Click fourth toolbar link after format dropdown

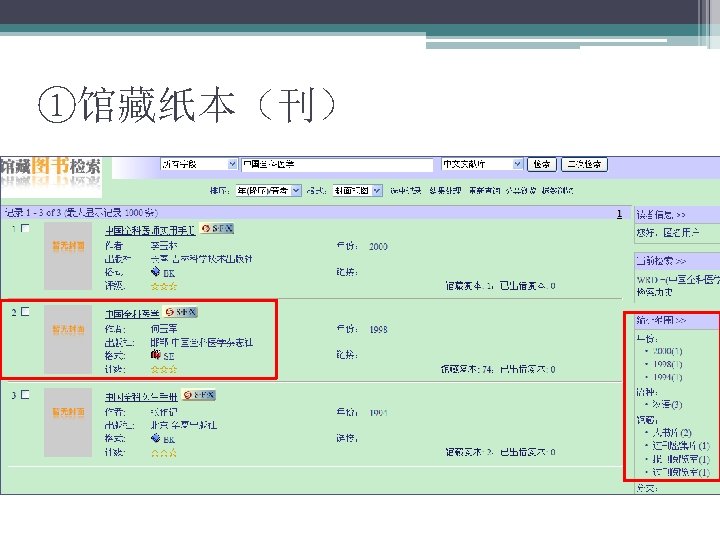click(x=521, y=191)
